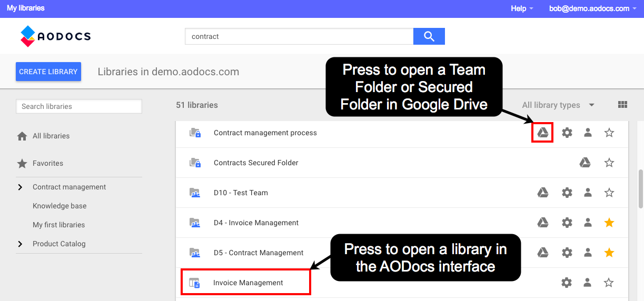Unstar the D5 - Contract Management library
Image resolution: width=644 pixels, height=301 pixels.
tap(609, 253)
